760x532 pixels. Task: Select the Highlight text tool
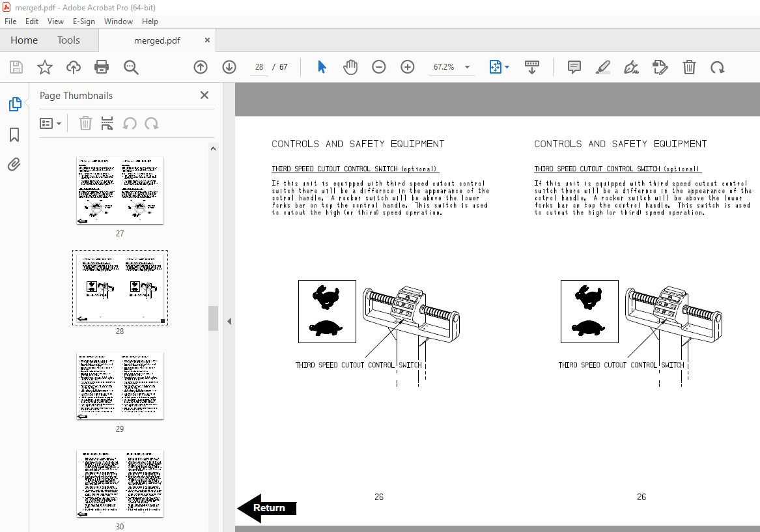(602, 66)
